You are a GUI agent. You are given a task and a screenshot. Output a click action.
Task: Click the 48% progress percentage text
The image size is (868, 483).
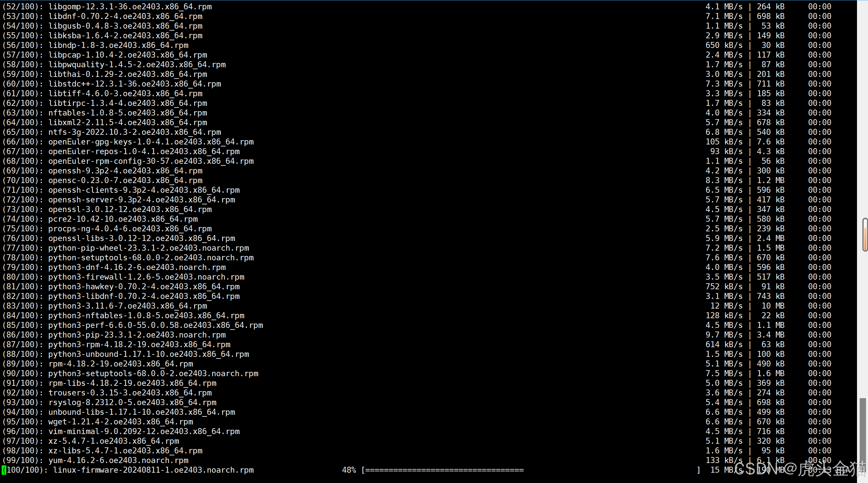pyautogui.click(x=349, y=470)
